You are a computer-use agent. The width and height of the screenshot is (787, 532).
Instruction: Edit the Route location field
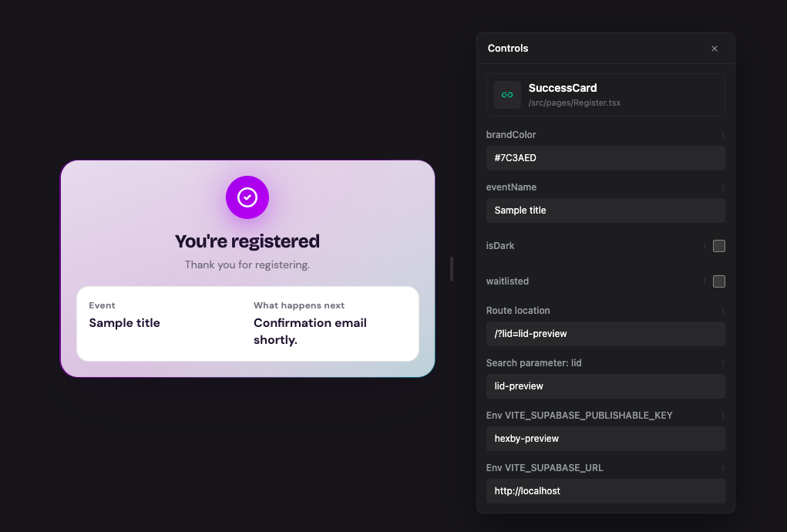tap(605, 334)
